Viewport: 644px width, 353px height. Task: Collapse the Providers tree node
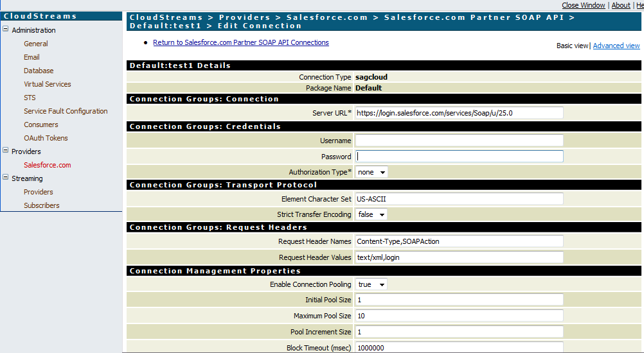pyautogui.click(x=6, y=150)
